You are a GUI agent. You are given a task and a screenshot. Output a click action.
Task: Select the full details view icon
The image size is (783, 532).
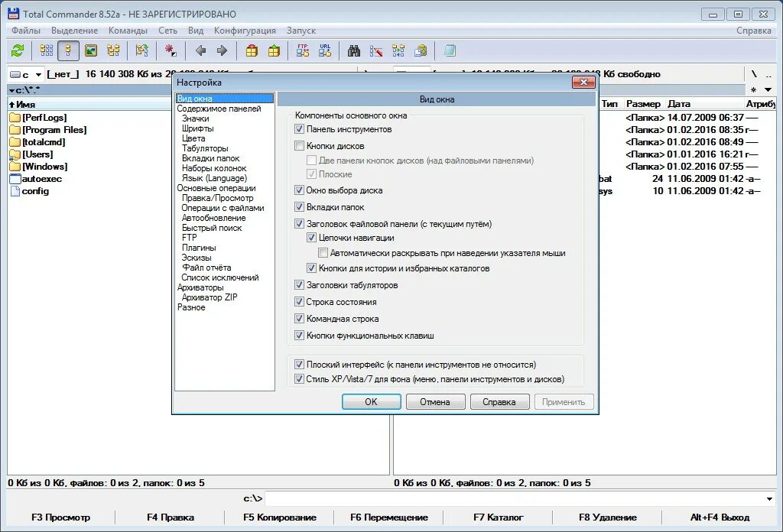coord(68,50)
